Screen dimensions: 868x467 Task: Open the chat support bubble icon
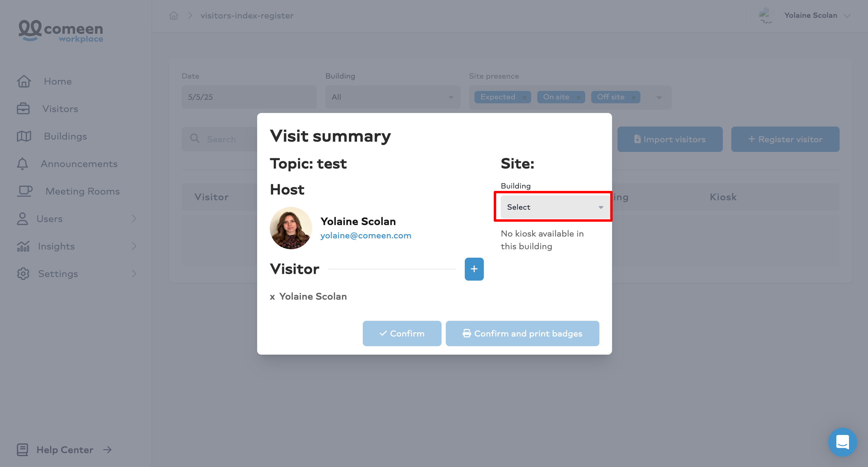[842, 442]
